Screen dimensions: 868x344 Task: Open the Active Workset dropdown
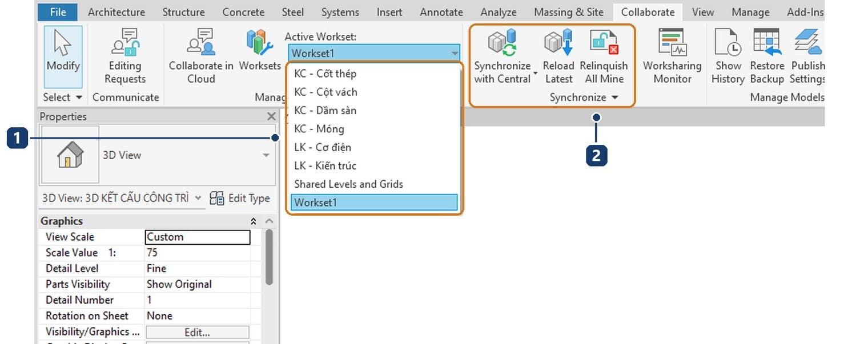pyautogui.click(x=375, y=53)
